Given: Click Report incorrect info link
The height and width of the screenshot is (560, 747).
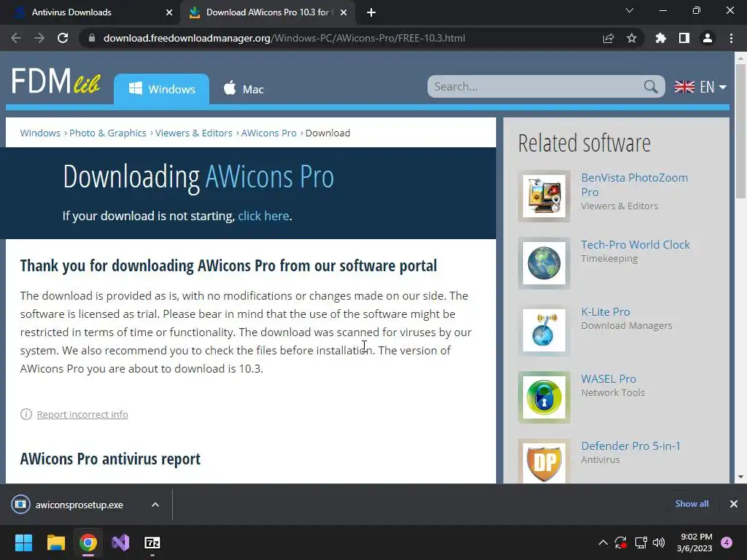Looking at the screenshot, I should click(x=82, y=414).
